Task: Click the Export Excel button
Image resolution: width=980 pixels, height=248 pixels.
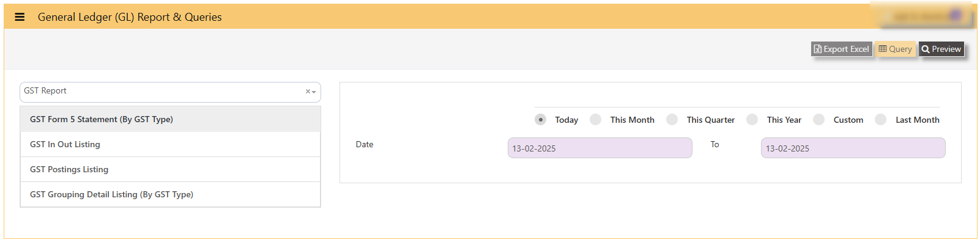Action: click(841, 49)
